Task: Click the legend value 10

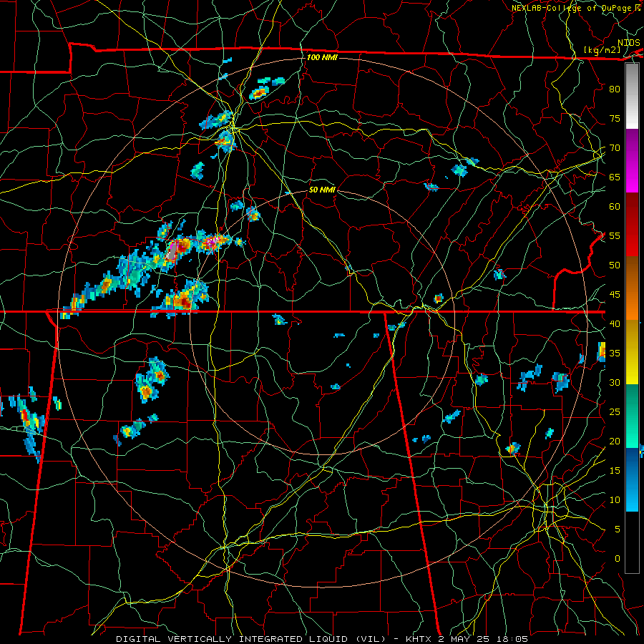Action: [615, 500]
